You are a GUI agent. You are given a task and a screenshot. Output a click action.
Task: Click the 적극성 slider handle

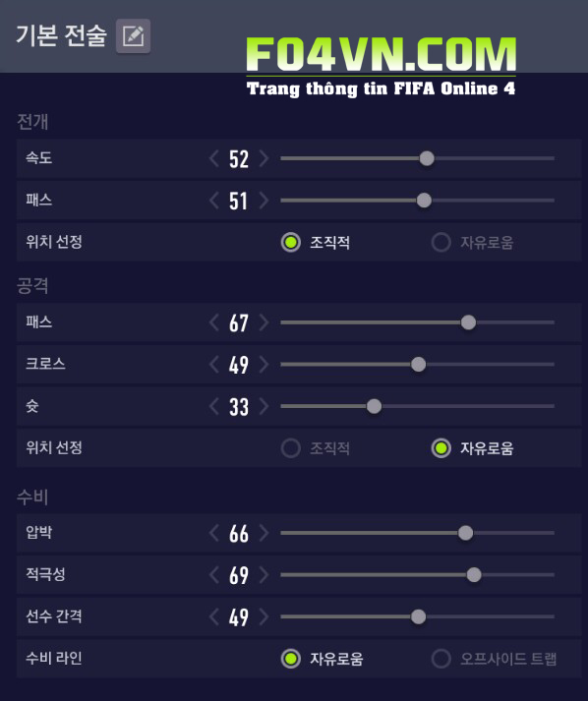pos(474,575)
